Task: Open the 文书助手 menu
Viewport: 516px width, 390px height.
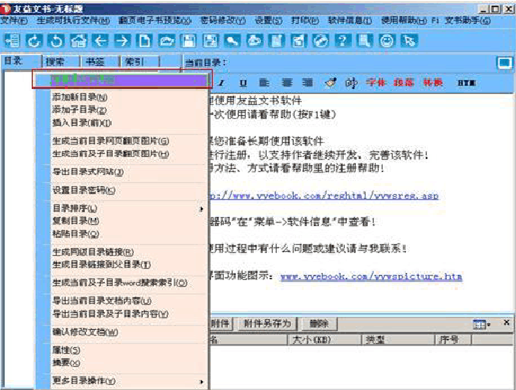Action: click(x=468, y=21)
